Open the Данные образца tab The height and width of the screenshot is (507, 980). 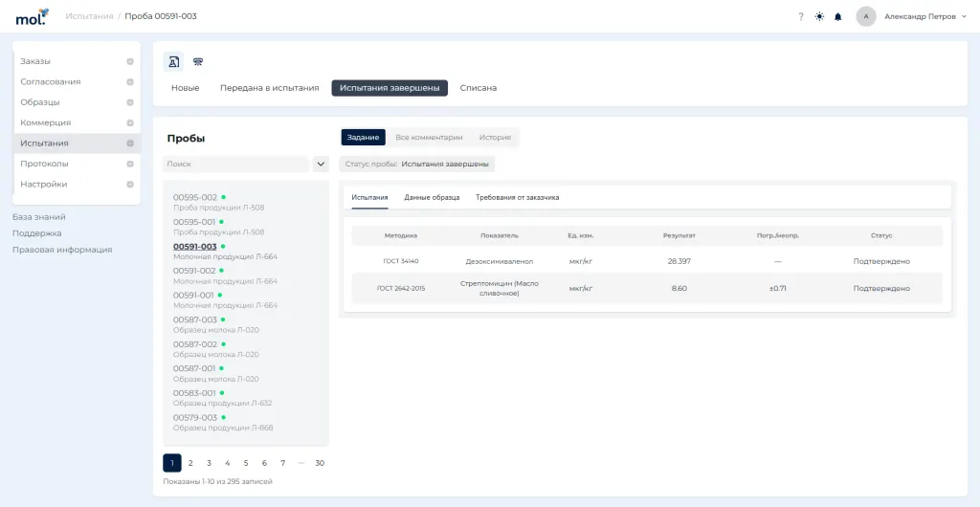point(432,197)
